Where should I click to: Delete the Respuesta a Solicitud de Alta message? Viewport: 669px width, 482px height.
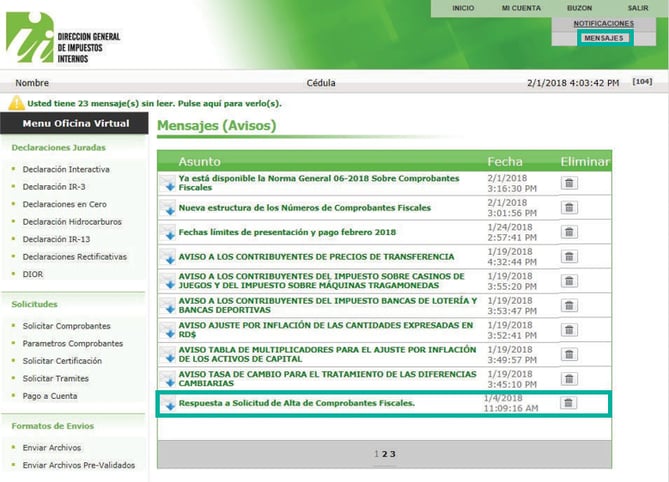[568, 403]
